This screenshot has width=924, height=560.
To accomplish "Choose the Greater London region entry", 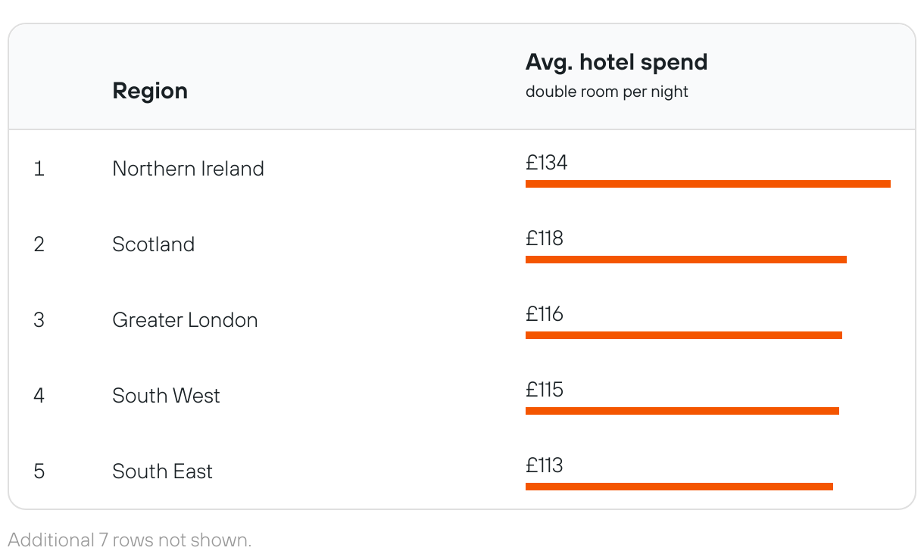I will 185,319.
